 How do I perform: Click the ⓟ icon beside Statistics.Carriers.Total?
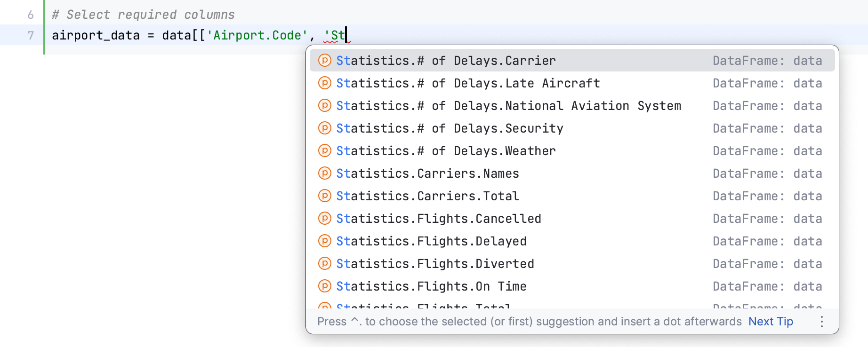pyautogui.click(x=325, y=196)
